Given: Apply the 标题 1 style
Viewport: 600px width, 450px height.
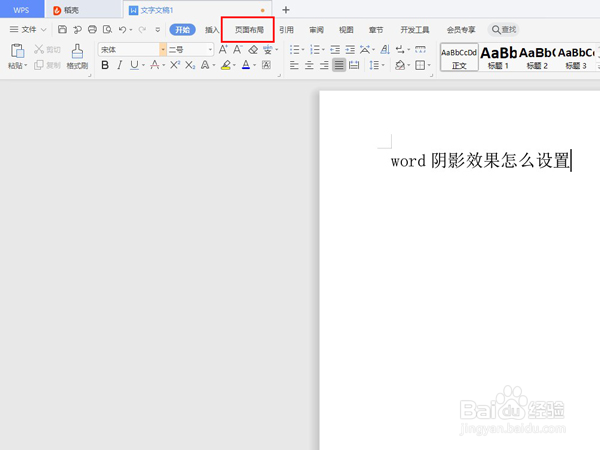Looking at the screenshot, I should click(498, 57).
